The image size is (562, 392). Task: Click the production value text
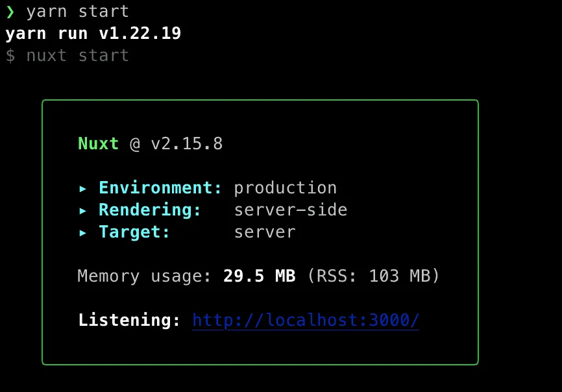pyautogui.click(x=286, y=189)
